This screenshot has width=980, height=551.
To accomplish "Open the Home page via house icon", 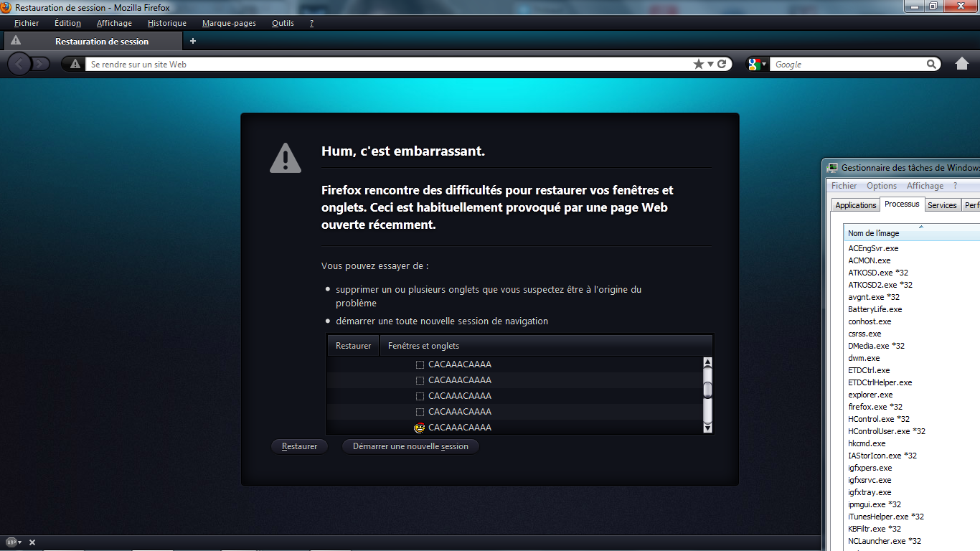I will [x=962, y=64].
